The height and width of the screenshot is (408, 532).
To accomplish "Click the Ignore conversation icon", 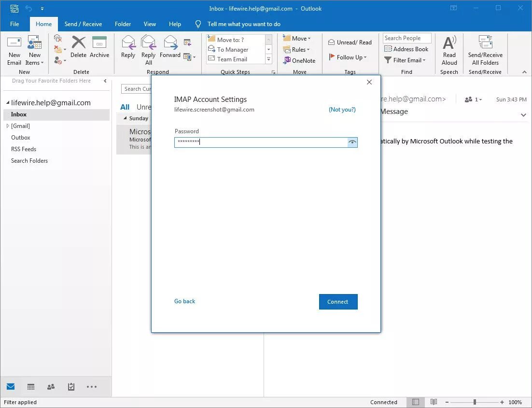I will (58, 38).
